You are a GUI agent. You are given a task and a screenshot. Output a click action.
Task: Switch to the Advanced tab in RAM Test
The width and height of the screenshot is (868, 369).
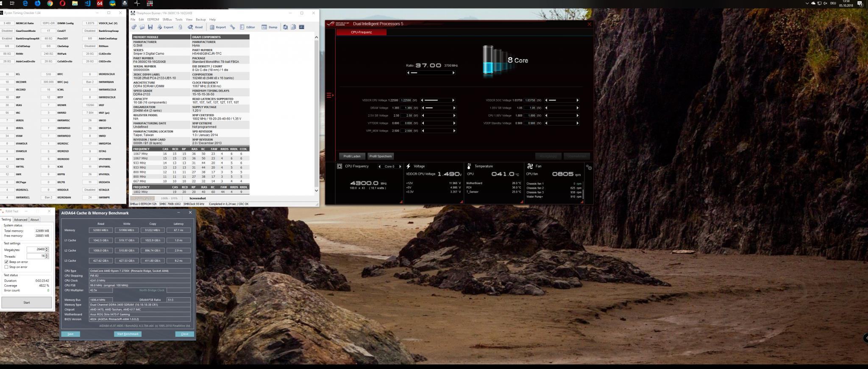click(20, 220)
